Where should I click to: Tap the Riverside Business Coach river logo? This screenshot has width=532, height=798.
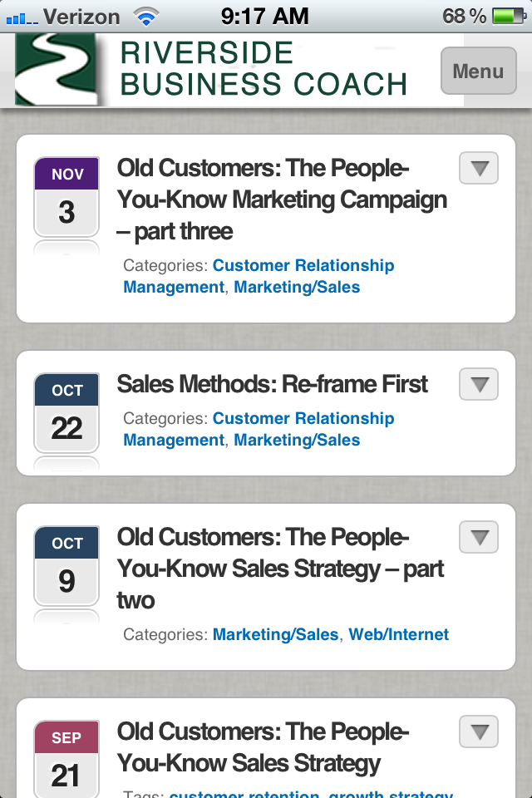click(x=56, y=70)
